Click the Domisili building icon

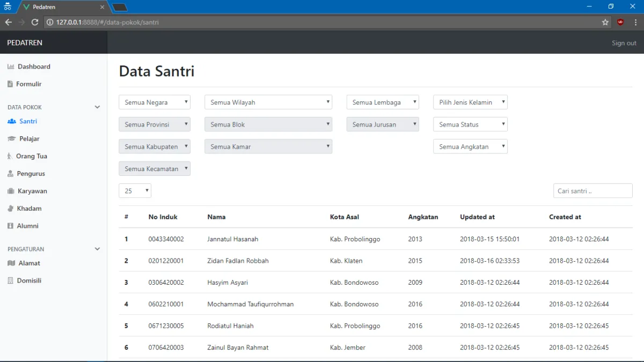pyautogui.click(x=10, y=280)
